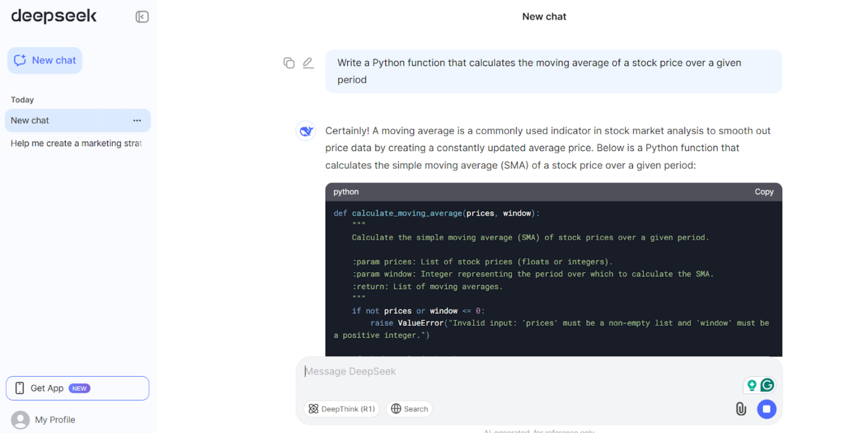Open options menu for New chat
Screen dimensions: 868x433
click(x=137, y=121)
